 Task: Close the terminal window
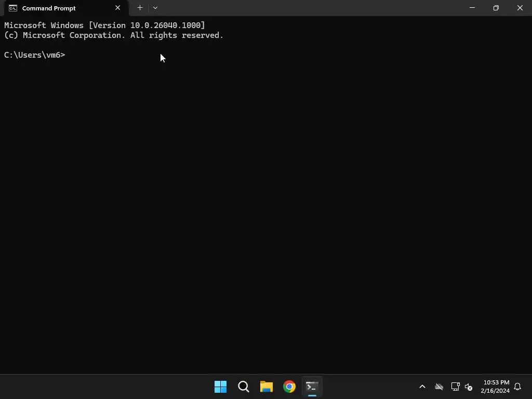coord(520,8)
